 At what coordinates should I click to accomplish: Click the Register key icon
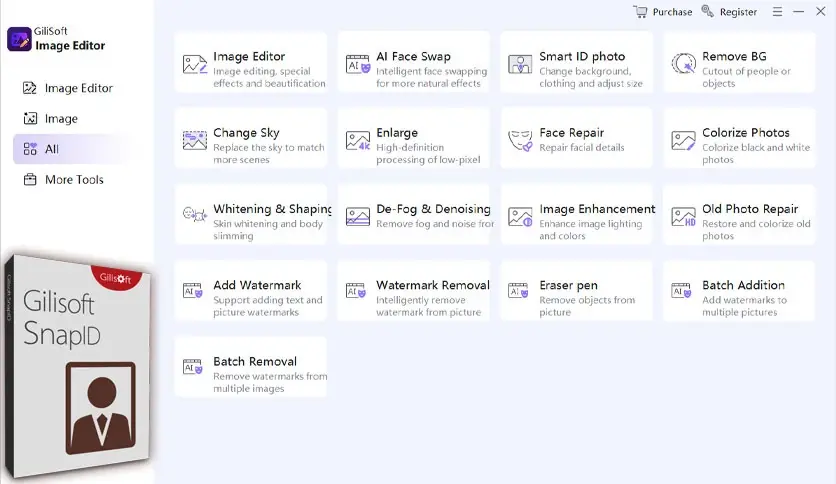coord(708,11)
